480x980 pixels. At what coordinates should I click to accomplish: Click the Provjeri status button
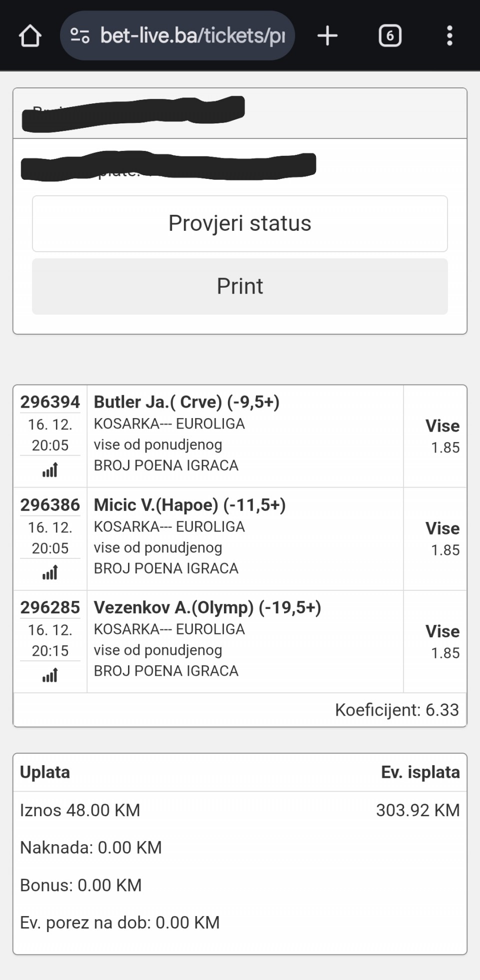(240, 223)
